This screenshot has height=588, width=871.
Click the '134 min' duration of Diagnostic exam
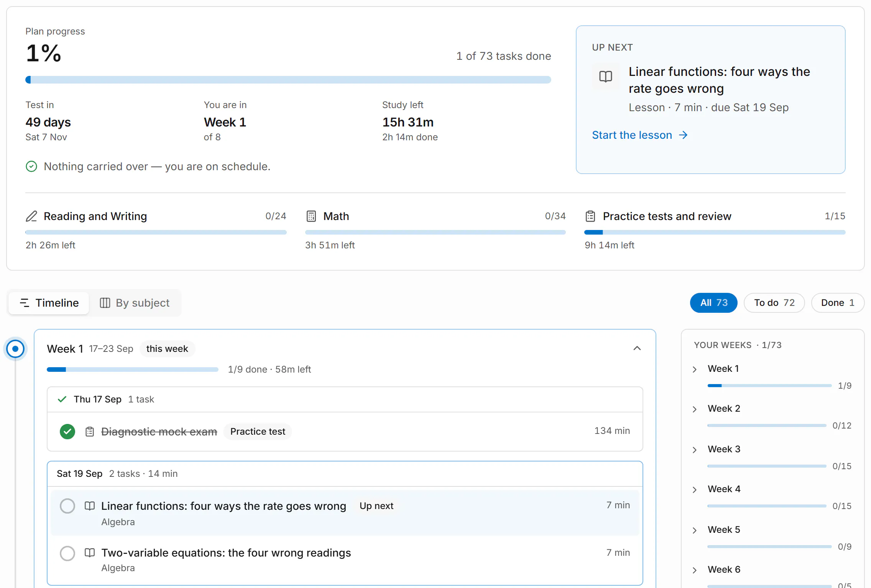point(612,431)
